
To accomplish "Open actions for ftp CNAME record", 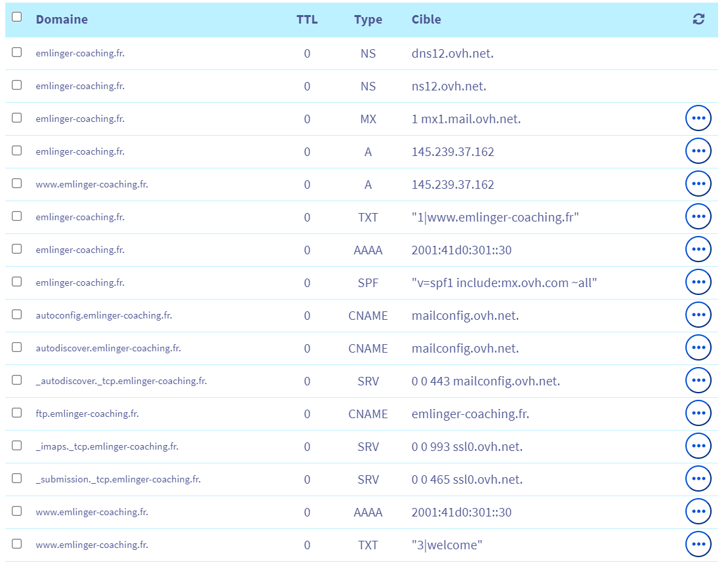I will pos(698,413).
